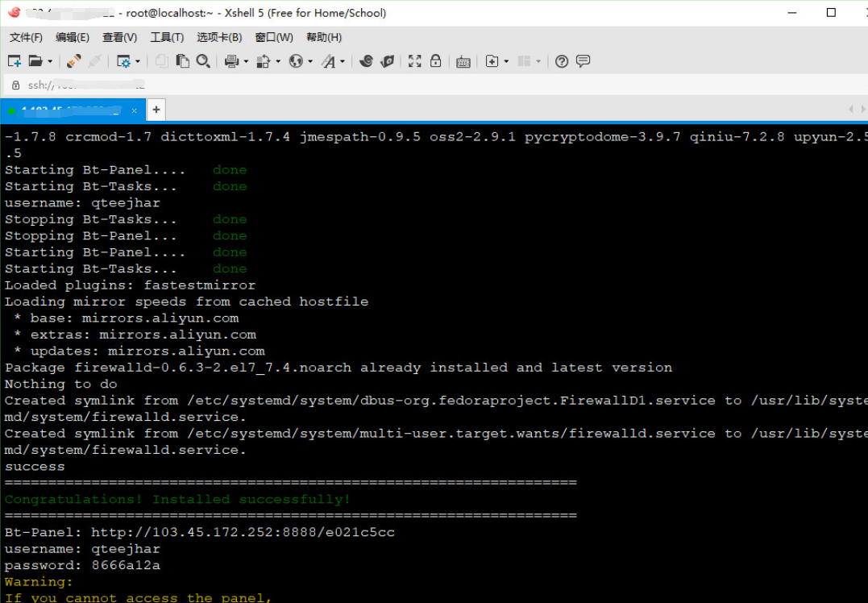Click the ssh:// address bar field
Screen dimensions: 868x603
[434, 85]
